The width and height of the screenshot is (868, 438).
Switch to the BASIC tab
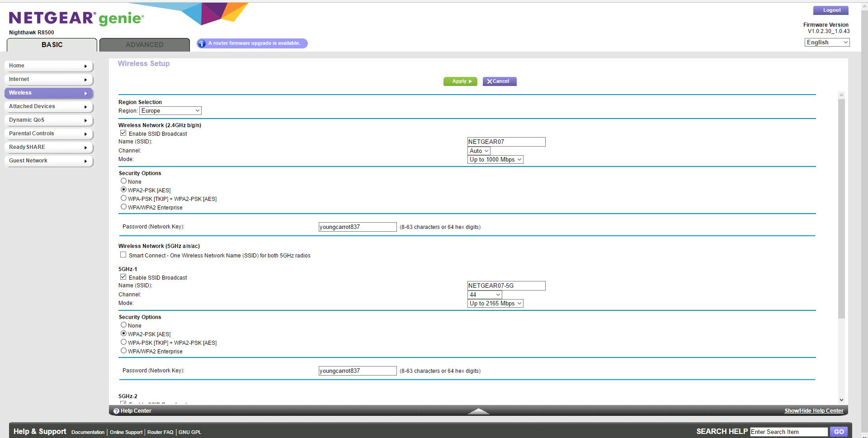pyautogui.click(x=52, y=45)
